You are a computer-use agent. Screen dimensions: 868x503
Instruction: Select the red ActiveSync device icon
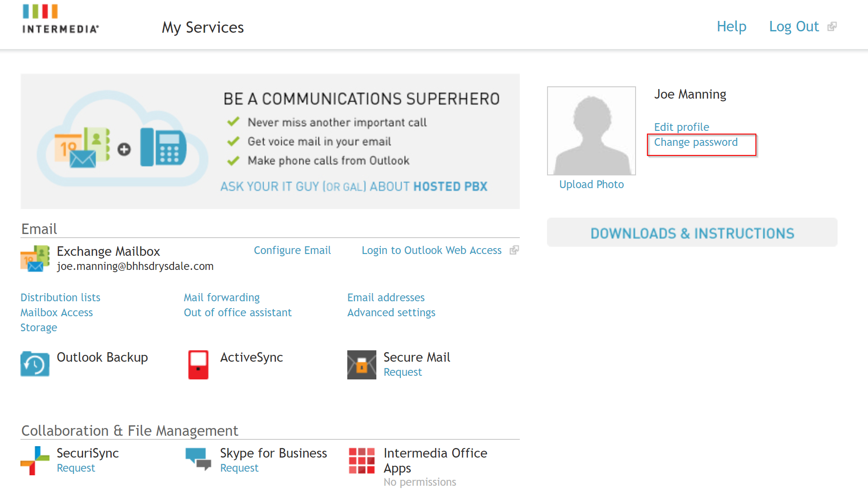pyautogui.click(x=198, y=364)
